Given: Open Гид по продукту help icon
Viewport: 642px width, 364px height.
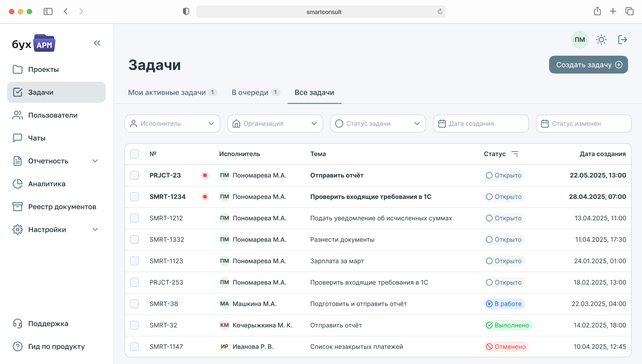Looking at the screenshot, I should point(18,346).
